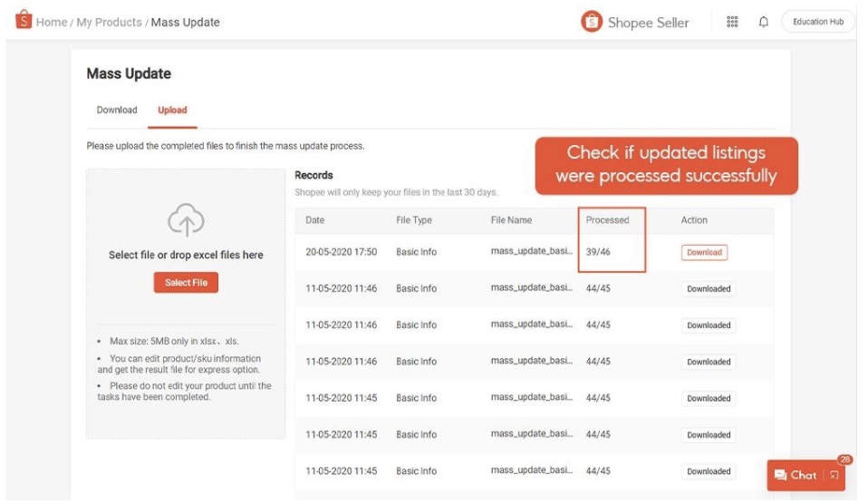This screenshot has width=868, height=504.
Task: Click the Processed column header
Action: pos(607,220)
